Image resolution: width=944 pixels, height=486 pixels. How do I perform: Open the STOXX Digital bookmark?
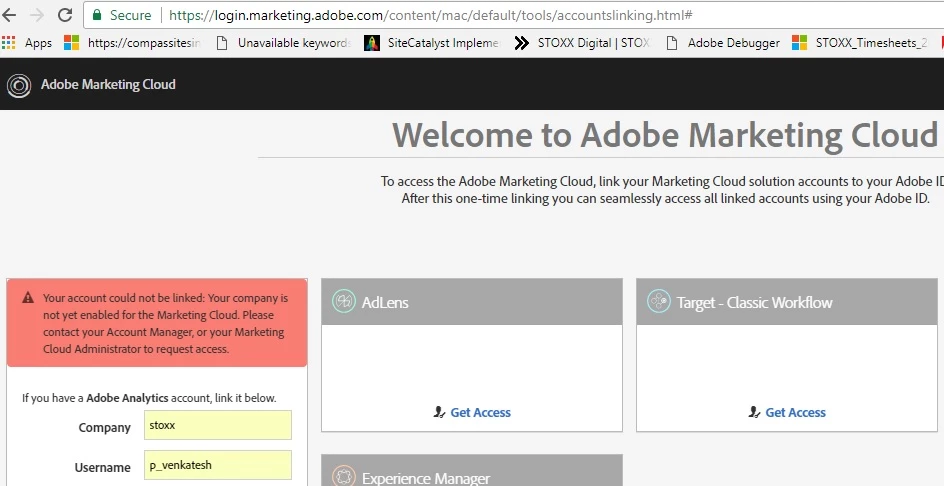(582, 43)
